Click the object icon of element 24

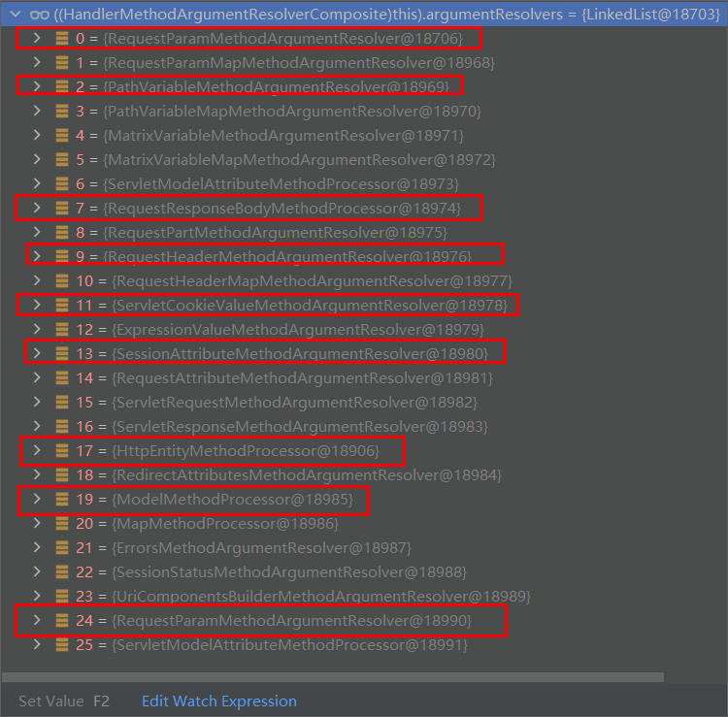pos(62,620)
